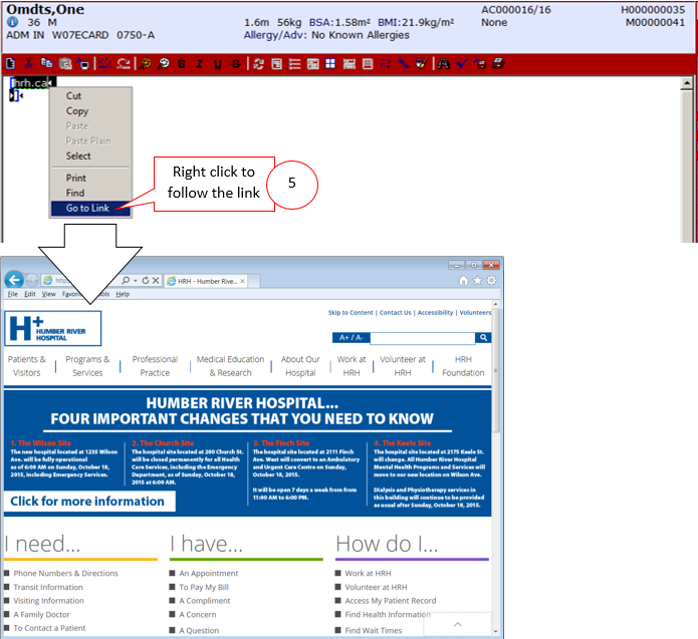Click the refresh arrows icon in red toolbar

coord(258,64)
